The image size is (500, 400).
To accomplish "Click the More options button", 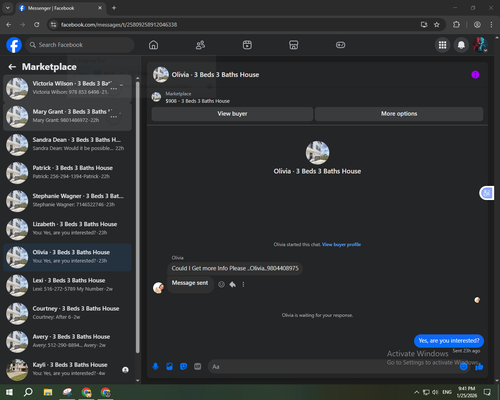I will point(399,114).
